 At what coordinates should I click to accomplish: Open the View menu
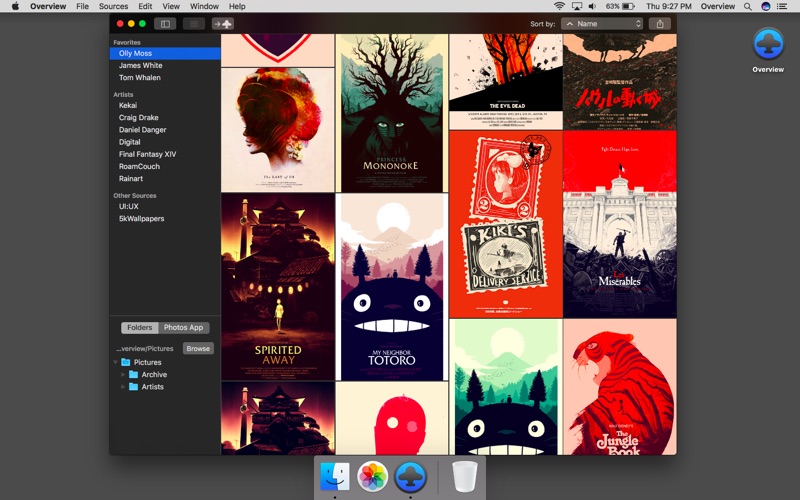(x=171, y=6)
